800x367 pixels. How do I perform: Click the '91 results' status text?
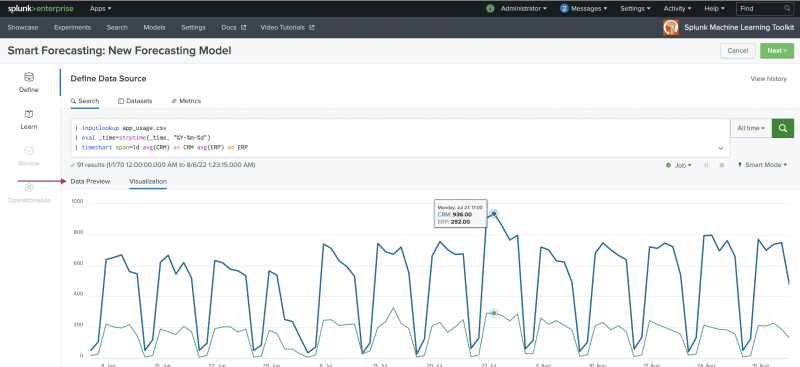(x=163, y=165)
